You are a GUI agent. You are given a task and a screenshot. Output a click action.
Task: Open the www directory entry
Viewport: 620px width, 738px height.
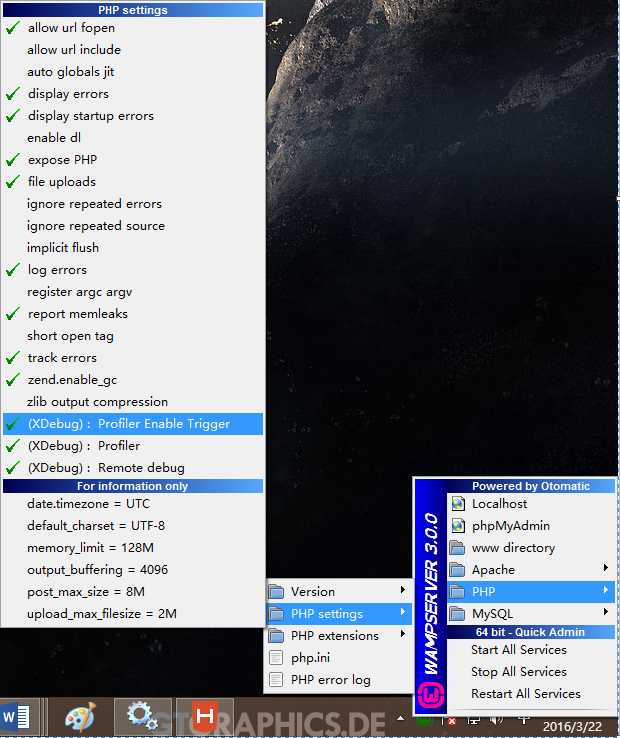[531, 548]
